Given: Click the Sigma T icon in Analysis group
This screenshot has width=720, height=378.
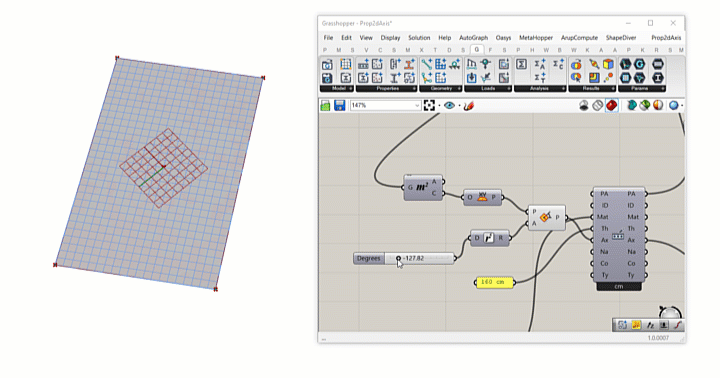Looking at the screenshot, I should click(540, 78).
